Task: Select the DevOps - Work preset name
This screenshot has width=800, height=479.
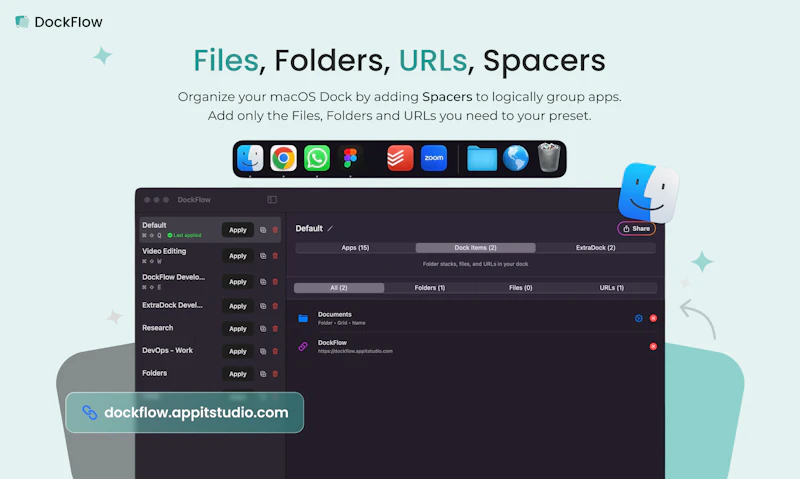Action: point(167,350)
